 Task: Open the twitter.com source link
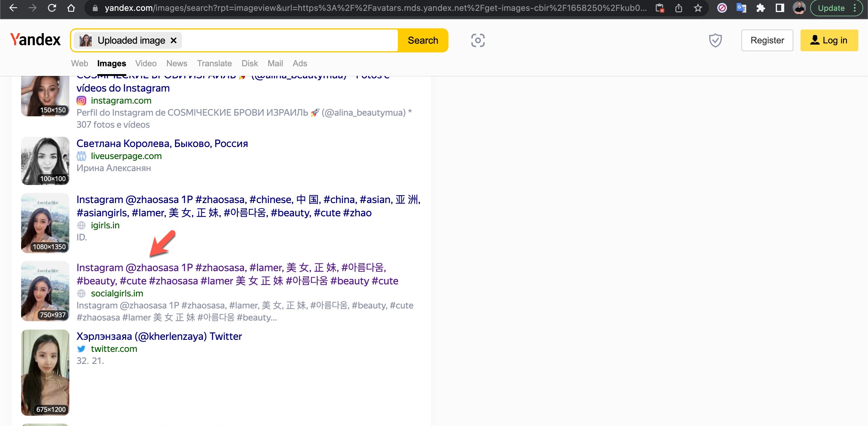114,349
